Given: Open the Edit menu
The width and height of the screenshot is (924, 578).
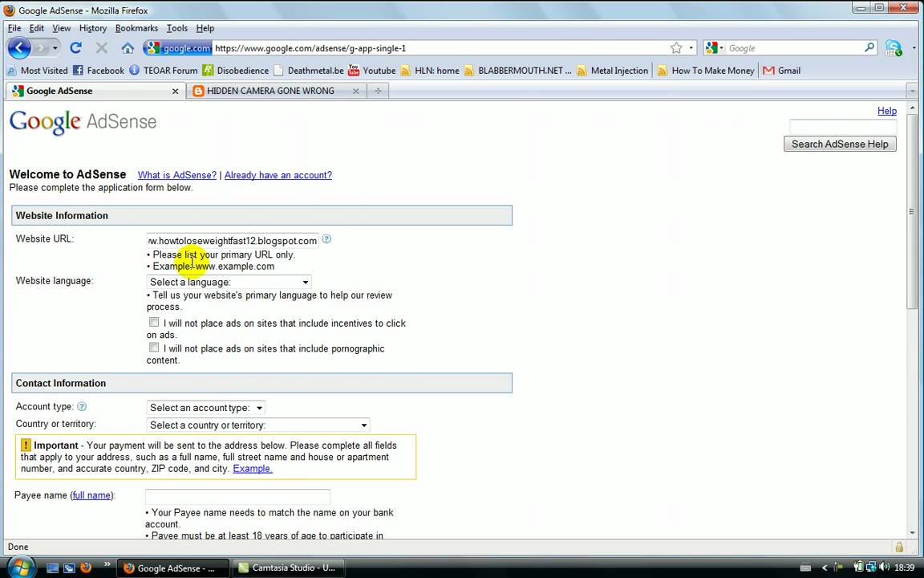Looking at the screenshot, I should 37,28.
